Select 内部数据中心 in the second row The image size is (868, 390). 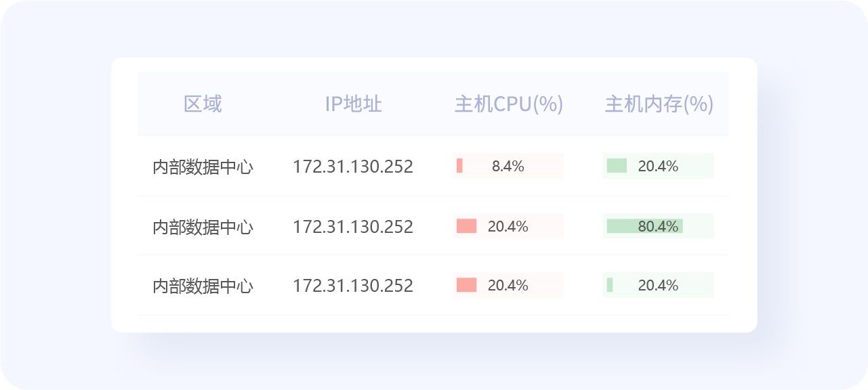[203, 226]
